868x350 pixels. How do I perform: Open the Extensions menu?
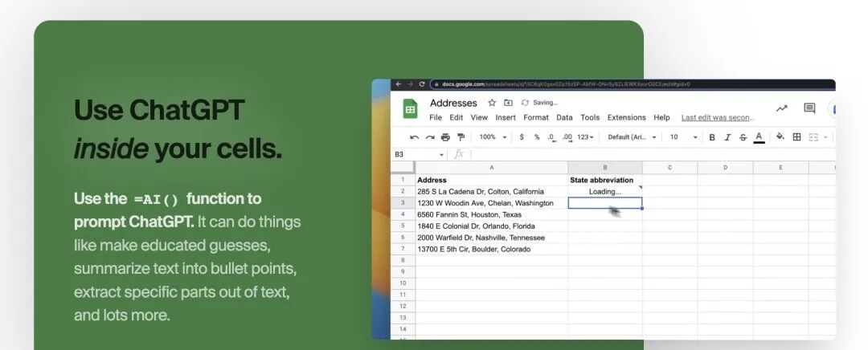626,117
